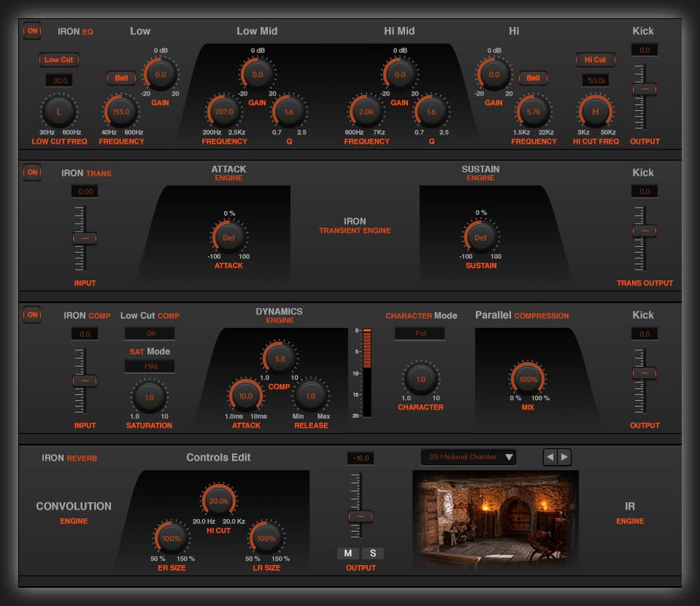Click the compressor gain reduction meter

point(367,373)
